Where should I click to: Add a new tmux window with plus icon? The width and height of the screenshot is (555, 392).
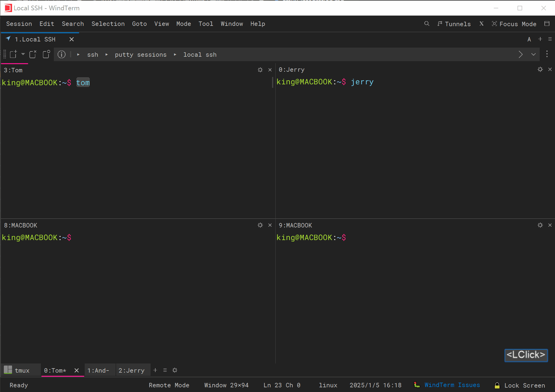155,370
